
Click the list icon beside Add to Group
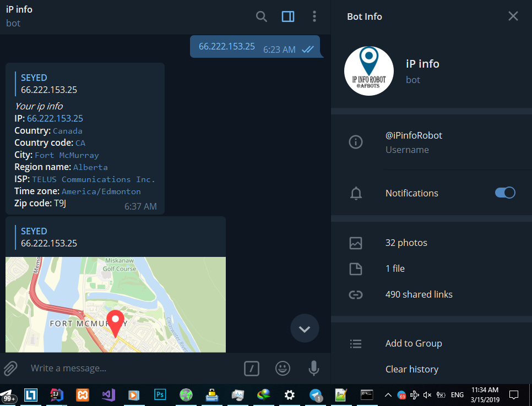[x=356, y=344]
